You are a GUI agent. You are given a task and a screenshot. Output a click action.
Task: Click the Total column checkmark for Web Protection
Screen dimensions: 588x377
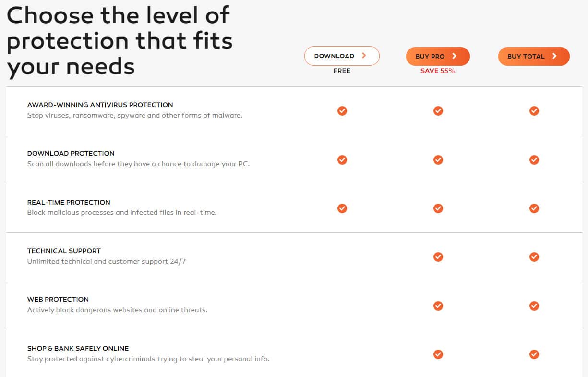(534, 305)
